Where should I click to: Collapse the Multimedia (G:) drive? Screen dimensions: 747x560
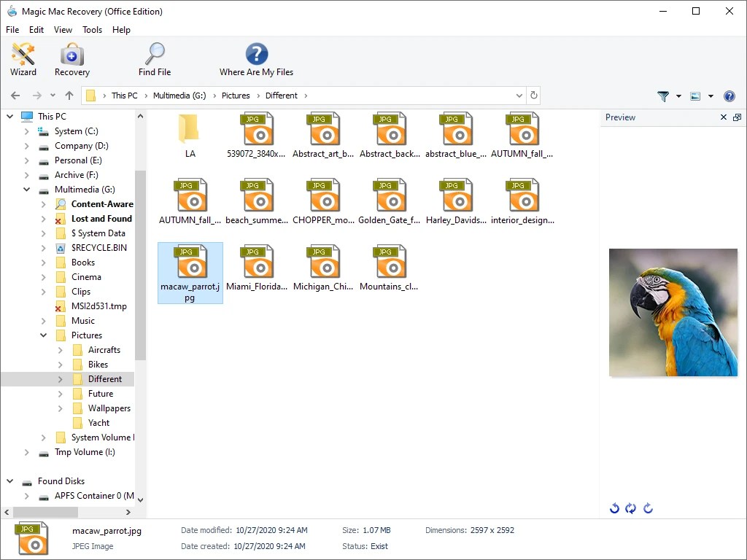tap(26, 190)
